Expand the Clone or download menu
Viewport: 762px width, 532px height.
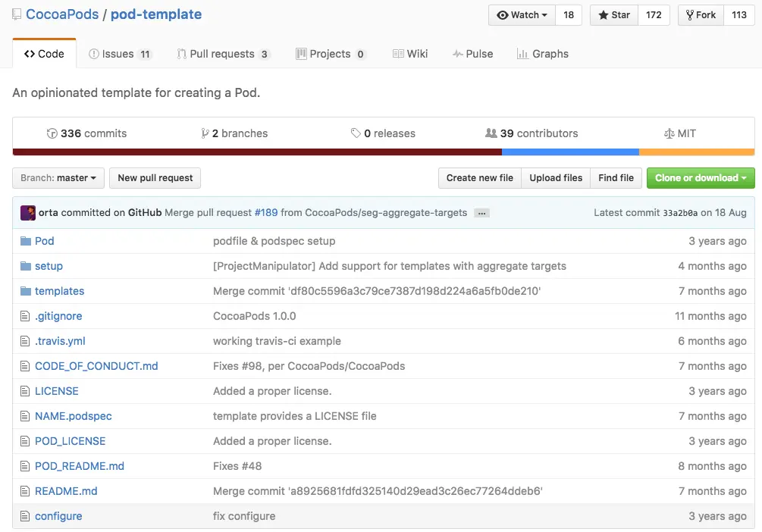coord(700,178)
